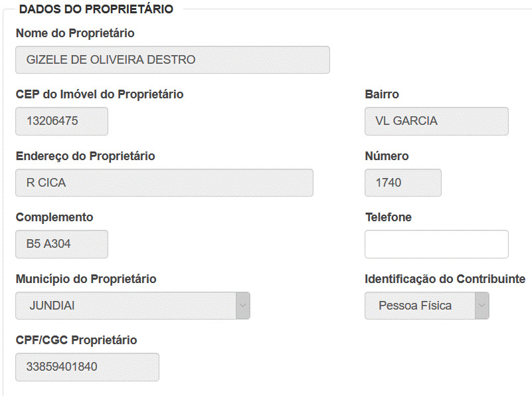
Task: Click the Número label
Action: (x=387, y=156)
